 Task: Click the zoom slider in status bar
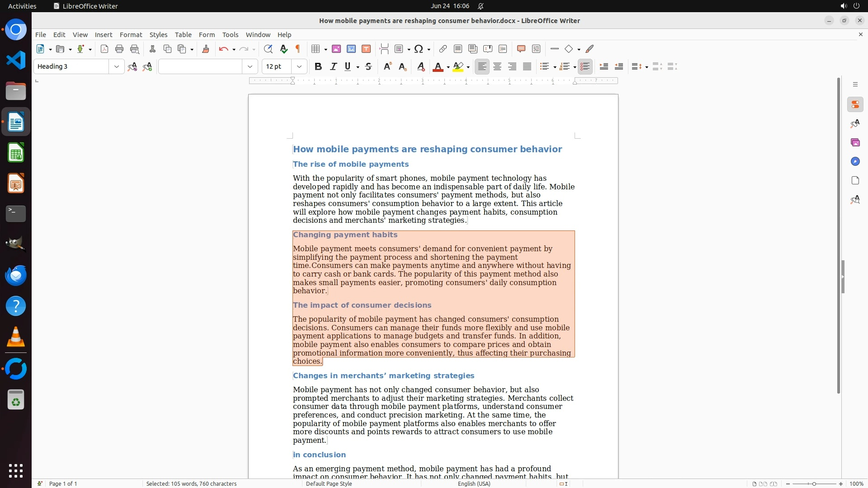814,483
